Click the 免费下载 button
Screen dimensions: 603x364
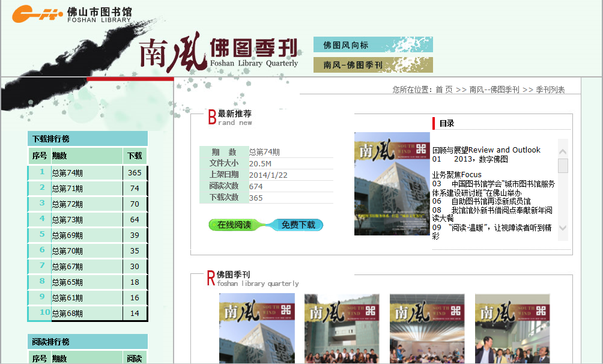coord(298,225)
